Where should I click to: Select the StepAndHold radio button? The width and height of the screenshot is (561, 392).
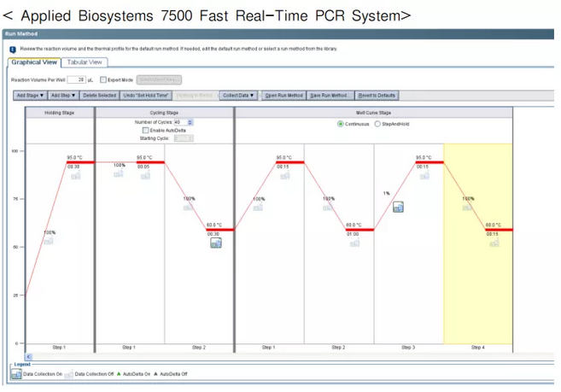377,124
